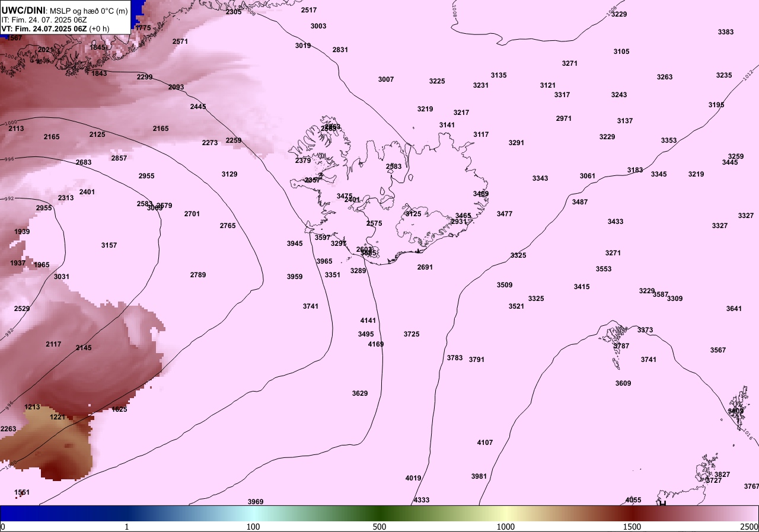
Task: Click the height value 3317
Action: click(x=562, y=95)
